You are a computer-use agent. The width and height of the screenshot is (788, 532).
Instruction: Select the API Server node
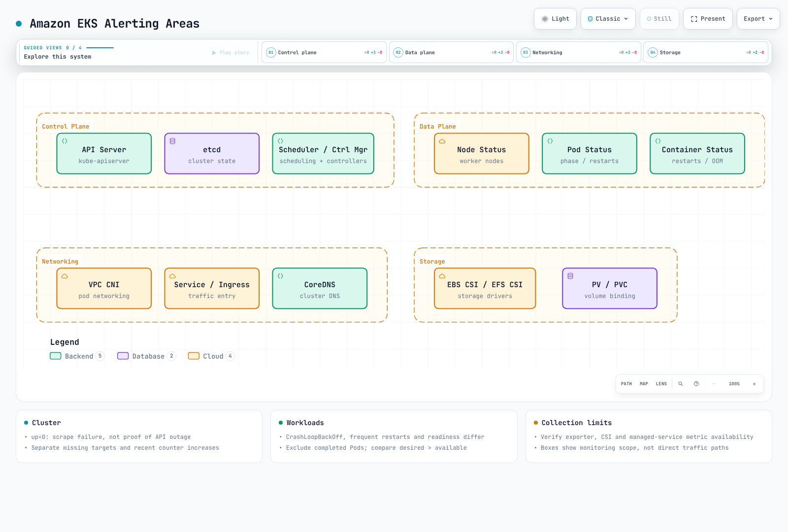(x=104, y=154)
